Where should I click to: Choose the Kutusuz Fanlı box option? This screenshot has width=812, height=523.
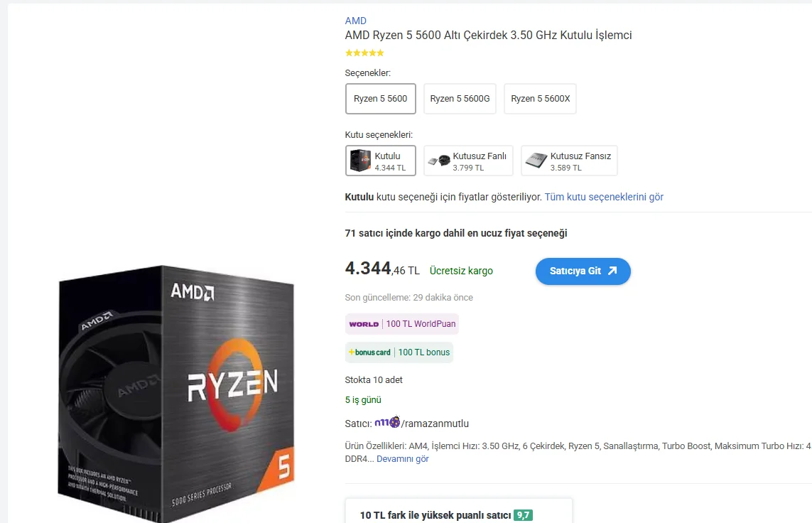tap(468, 161)
